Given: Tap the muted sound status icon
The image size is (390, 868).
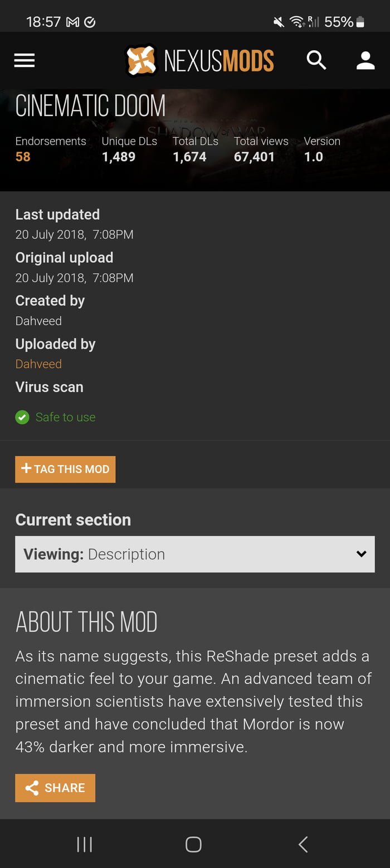Looking at the screenshot, I should [x=279, y=22].
